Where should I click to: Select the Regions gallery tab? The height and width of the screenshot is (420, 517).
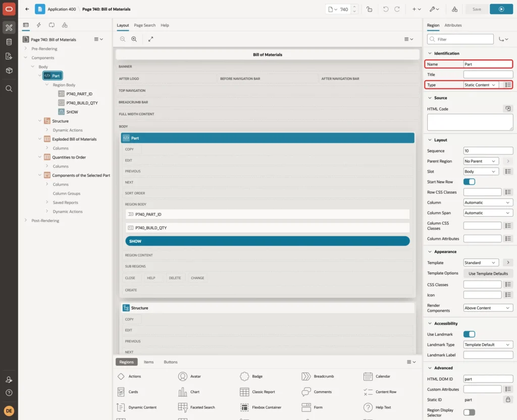coord(127,362)
